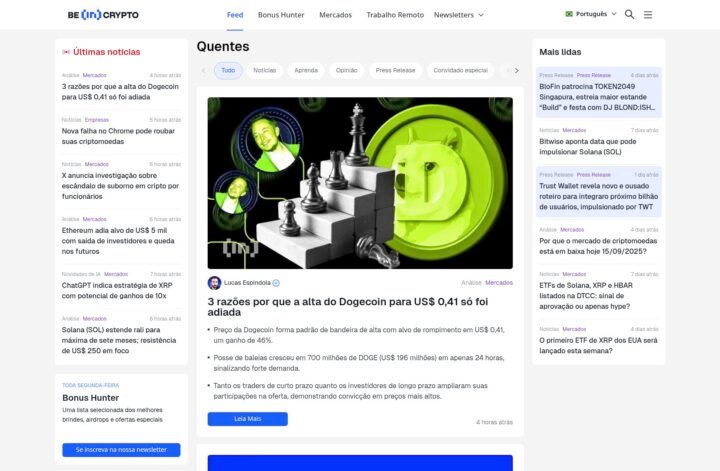Viewport: 720px width, 471px height.
Task: Go to the Bonus Hunter tab
Action: pos(282,15)
